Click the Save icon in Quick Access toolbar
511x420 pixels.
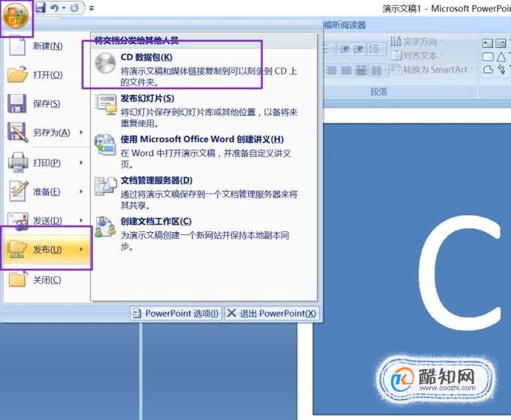pos(40,7)
